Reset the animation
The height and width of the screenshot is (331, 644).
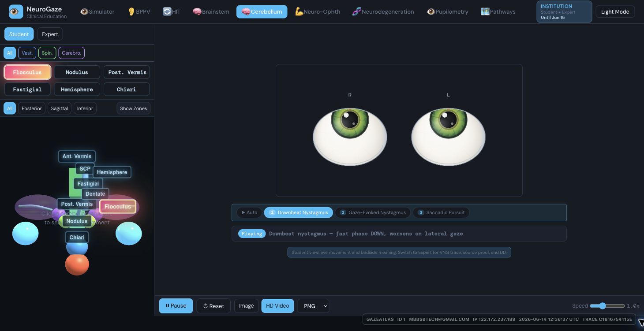coord(213,306)
